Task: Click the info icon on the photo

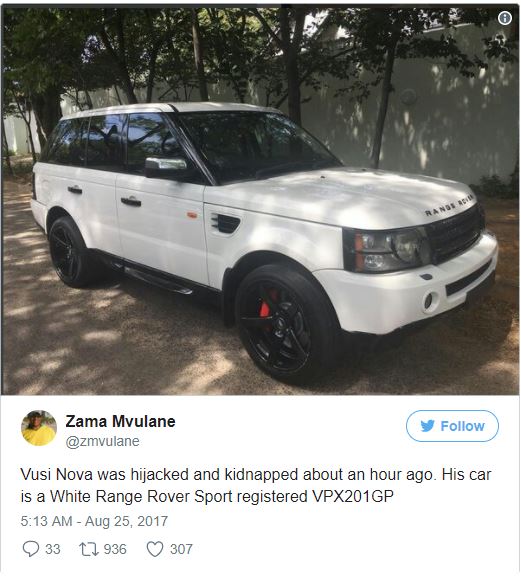Action: 505,18
